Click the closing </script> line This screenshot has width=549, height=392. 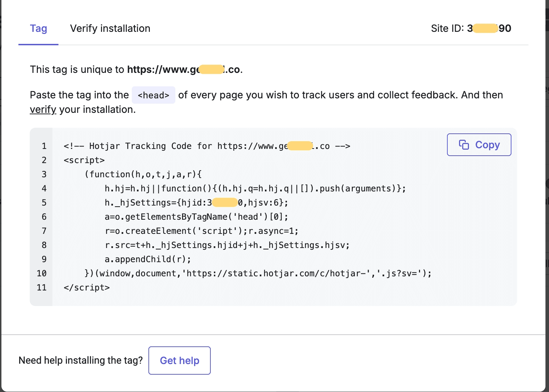click(87, 288)
